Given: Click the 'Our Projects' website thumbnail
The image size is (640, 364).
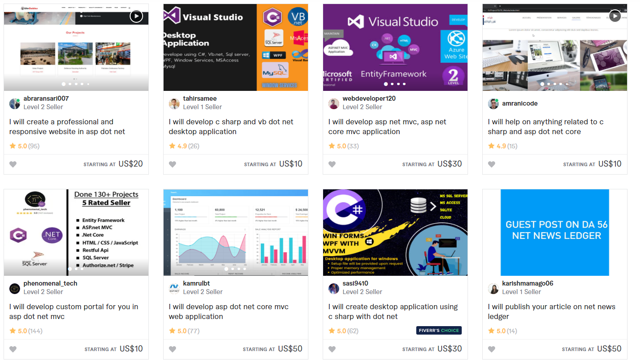Looking at the screenshot, I should click(76, 47).
